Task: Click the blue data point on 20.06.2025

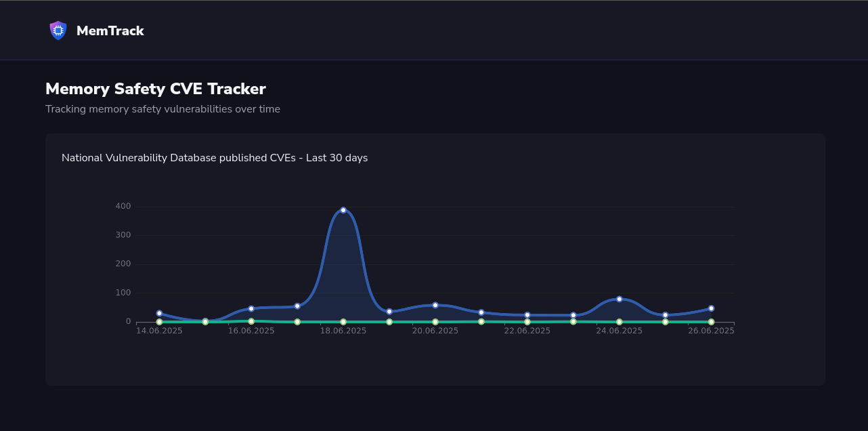Action: pyautogui.click(x=435, y=305)
